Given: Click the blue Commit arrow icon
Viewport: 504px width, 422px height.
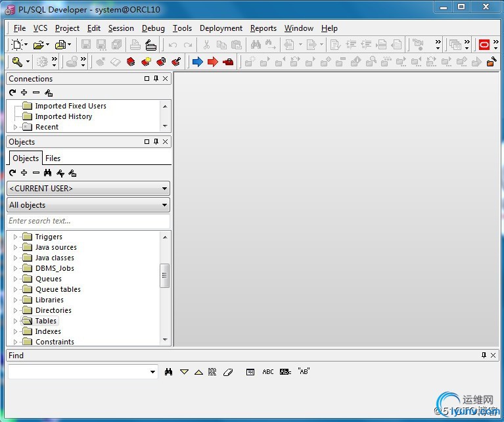Looking at the screenshot, I should (197, 62).
